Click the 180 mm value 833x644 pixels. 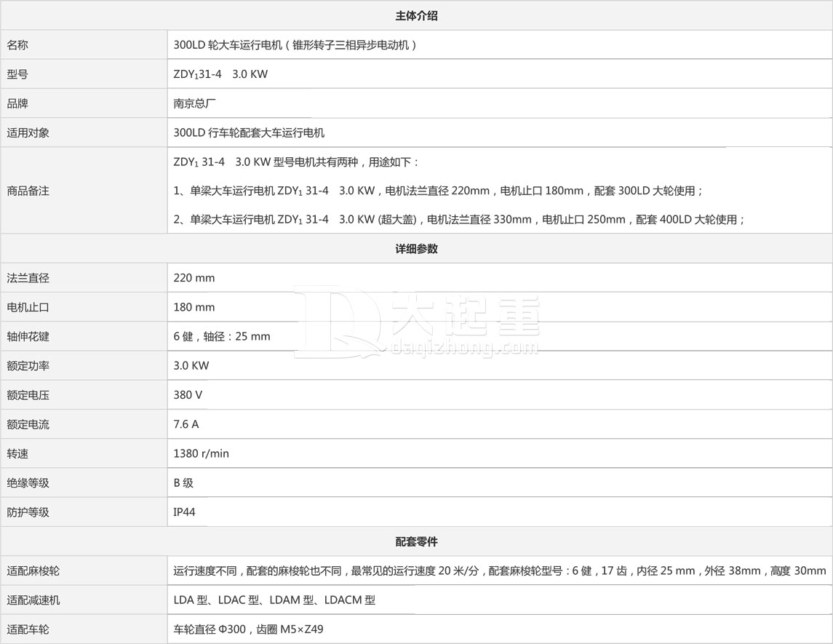(194, 307)
